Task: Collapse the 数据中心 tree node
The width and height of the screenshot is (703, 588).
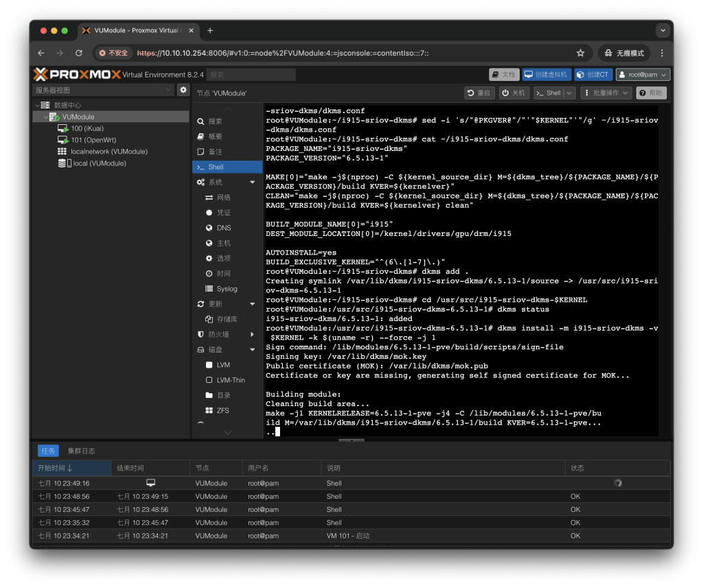Action: 37,106
